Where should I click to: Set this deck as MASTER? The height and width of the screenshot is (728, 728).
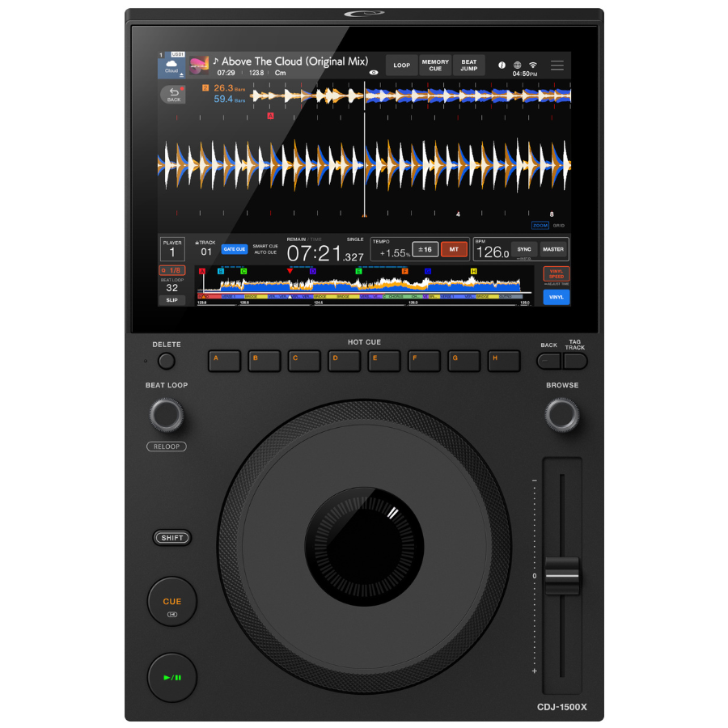553,250
